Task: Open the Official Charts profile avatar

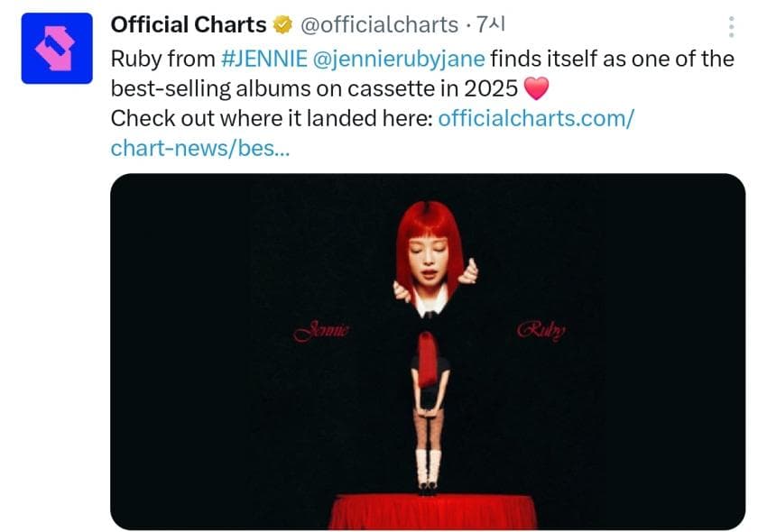Action: tap(57, 49)
